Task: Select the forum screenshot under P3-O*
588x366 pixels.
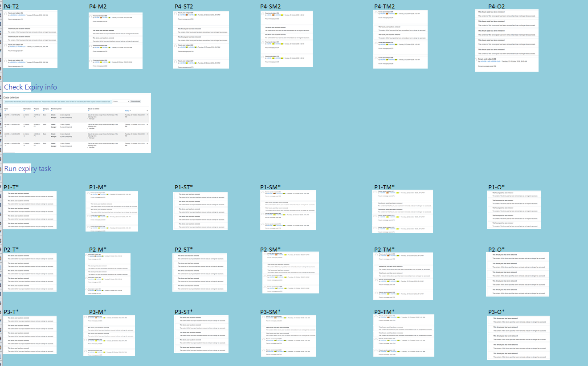Action: [518, 338]
